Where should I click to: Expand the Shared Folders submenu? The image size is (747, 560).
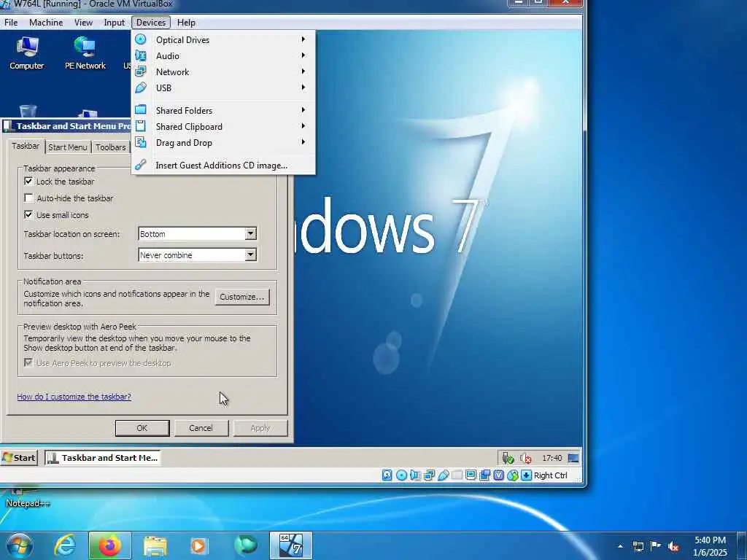223,111
